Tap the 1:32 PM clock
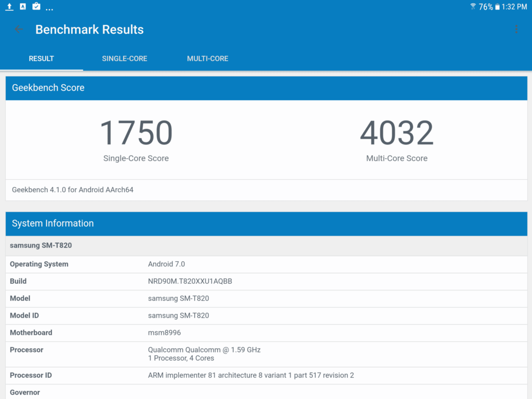Image resolution: width=532 pixels, height=399 pixels. pyautogui.click(x=514, y=7)
